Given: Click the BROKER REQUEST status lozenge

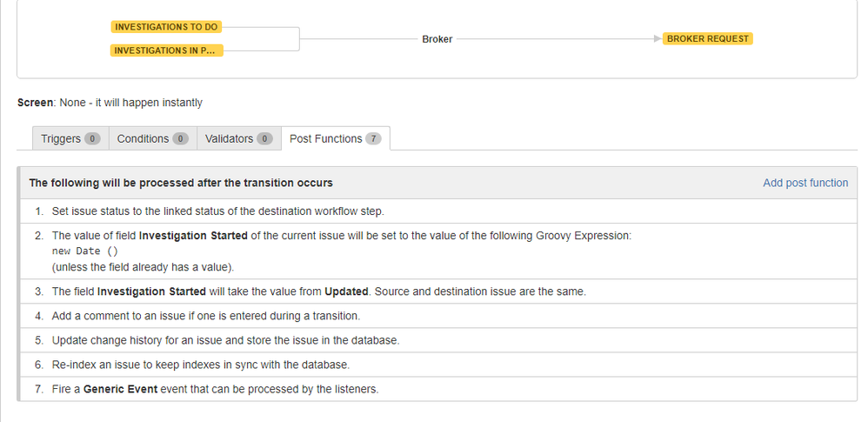Looking at the screenshot, I should point(708,39).
